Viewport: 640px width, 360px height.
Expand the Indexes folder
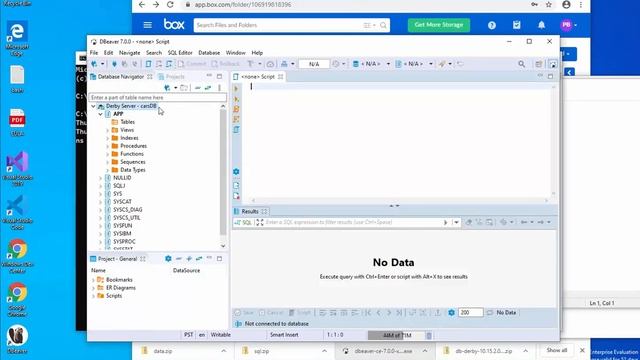(x=108, y=138)
